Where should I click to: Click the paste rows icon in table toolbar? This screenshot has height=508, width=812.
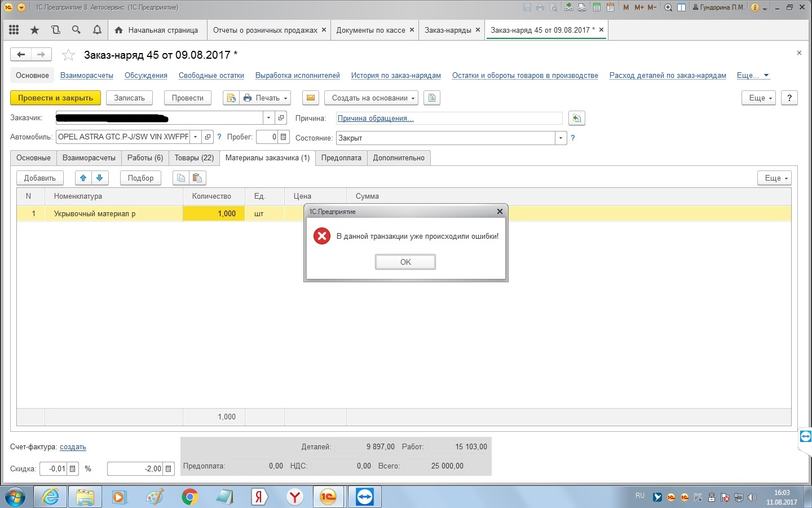(x=197, y=178)
